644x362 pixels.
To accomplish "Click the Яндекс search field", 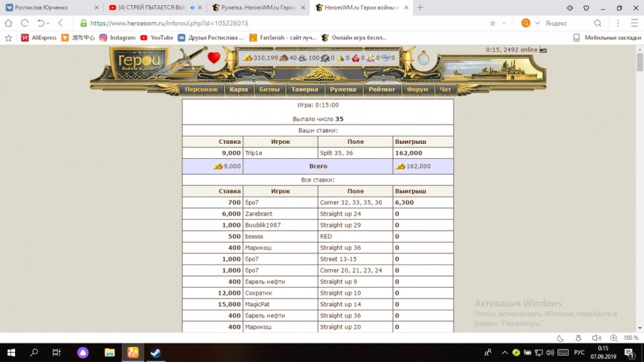I will 567,23.
